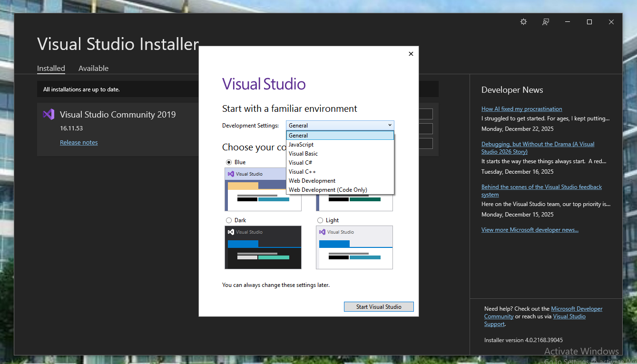
Task: Pick JavaScript in the development settings list
Action: 301,145
